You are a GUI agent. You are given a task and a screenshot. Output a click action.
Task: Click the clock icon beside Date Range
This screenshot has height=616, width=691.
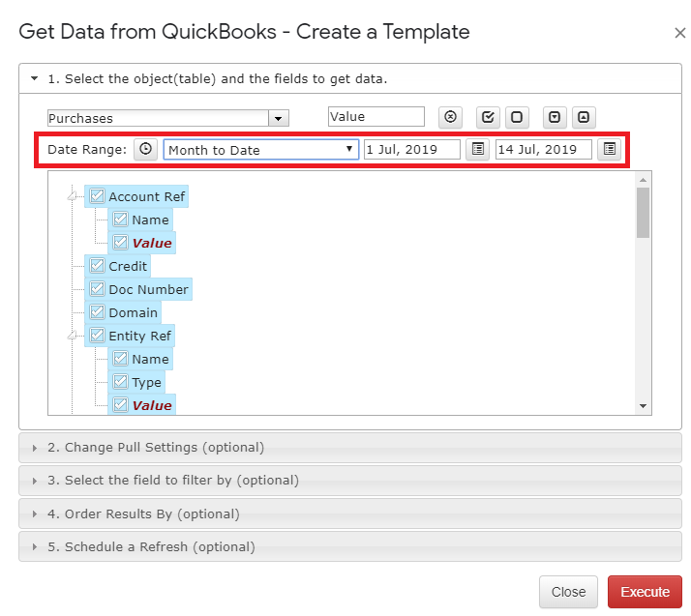146,149
